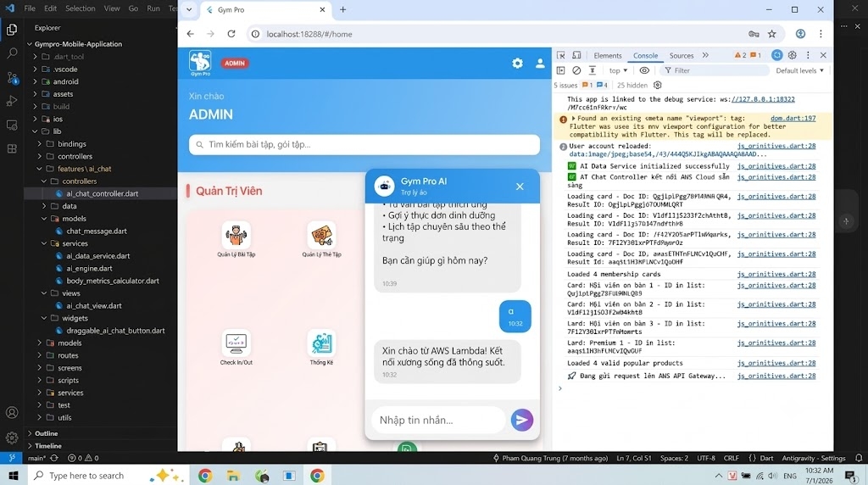
Task: Open VS Code Manage gear icon
Action: tap(12, 438)
